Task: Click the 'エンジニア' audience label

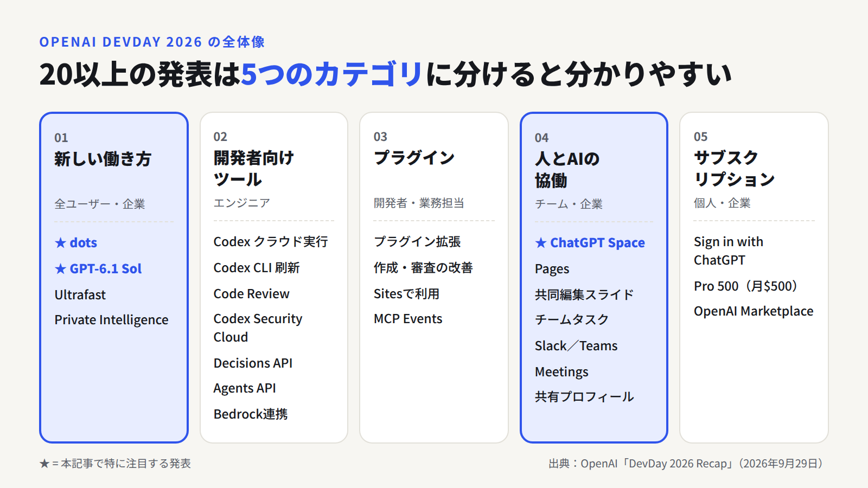Action: click(242, 203)
